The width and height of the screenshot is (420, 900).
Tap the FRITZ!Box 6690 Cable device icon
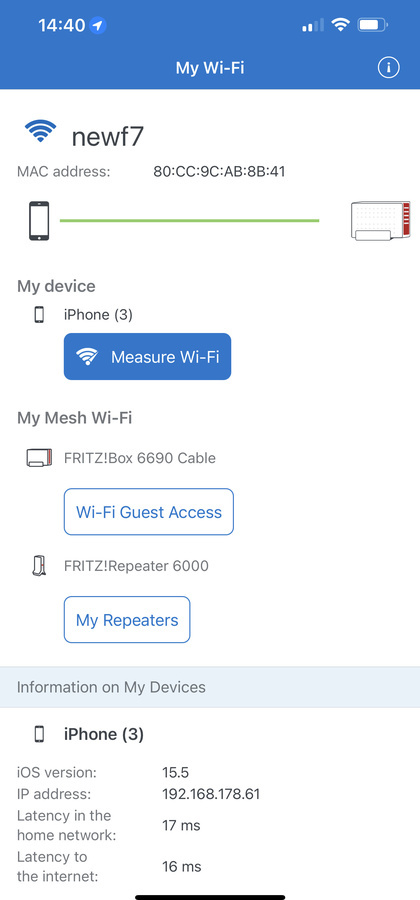[39, 458]
